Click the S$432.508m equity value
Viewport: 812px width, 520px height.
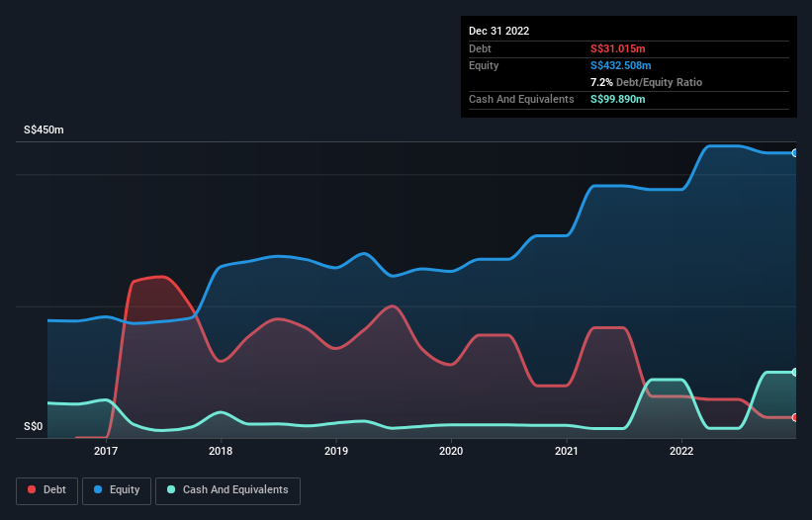[621, 65]
